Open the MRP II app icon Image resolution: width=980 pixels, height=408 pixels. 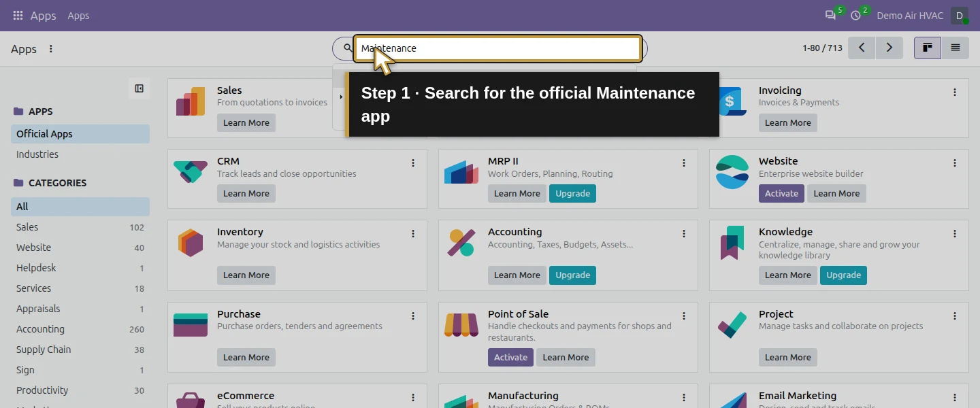pos(461,172)
